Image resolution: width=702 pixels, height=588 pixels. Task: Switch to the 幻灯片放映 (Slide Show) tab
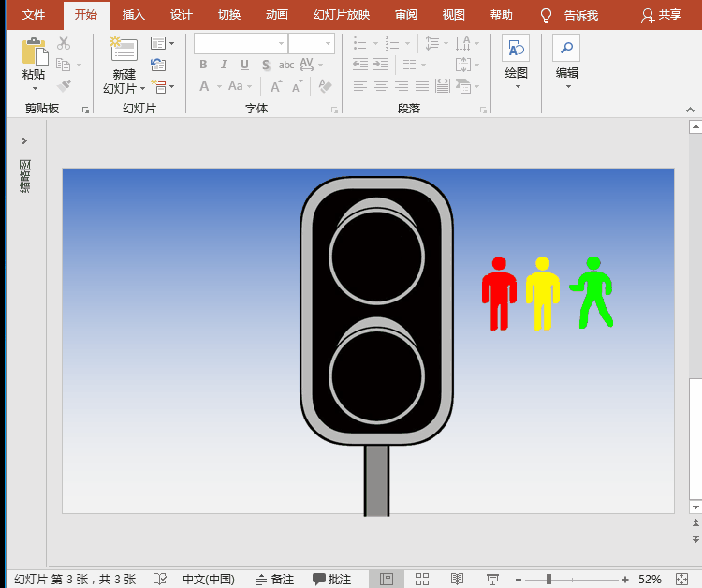(x=342, y=15)
